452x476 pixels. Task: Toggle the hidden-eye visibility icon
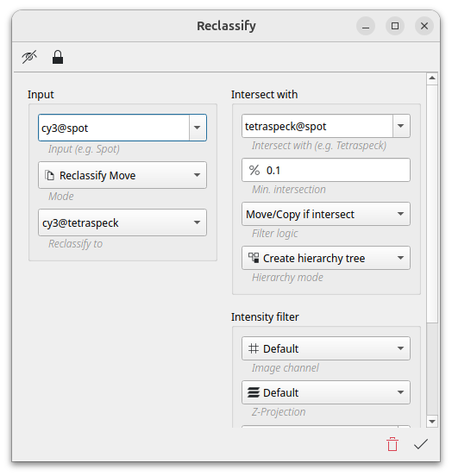point(29,57)
